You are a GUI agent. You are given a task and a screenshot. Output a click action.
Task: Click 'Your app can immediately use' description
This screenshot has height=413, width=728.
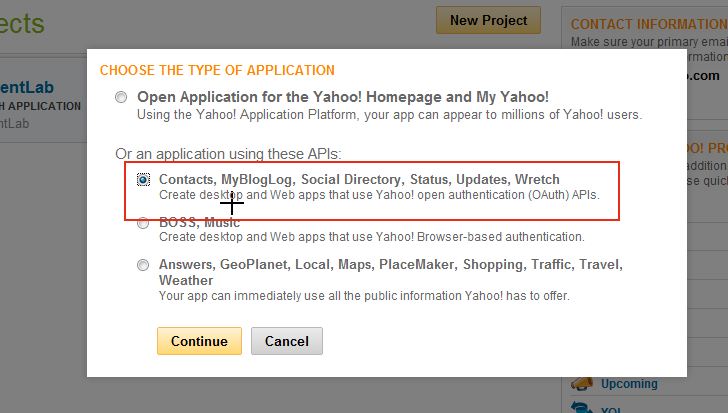(x=364, y=296)
